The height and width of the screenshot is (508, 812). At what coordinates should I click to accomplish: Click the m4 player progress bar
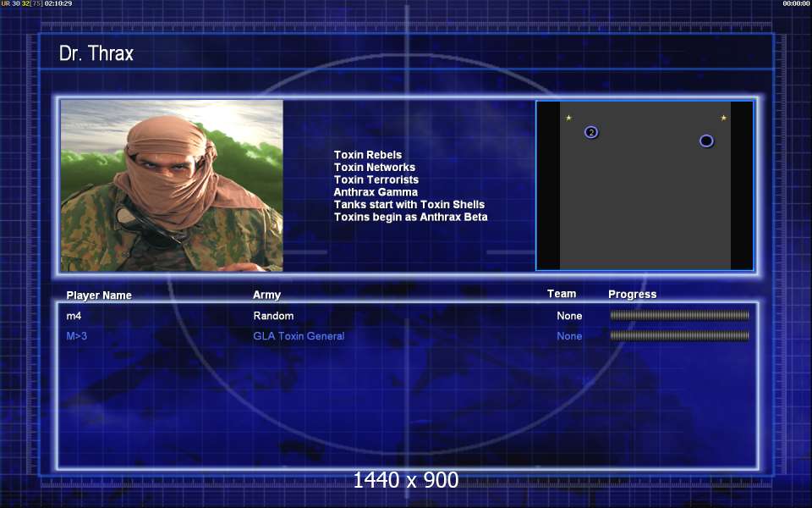click(x=679, y=316)
